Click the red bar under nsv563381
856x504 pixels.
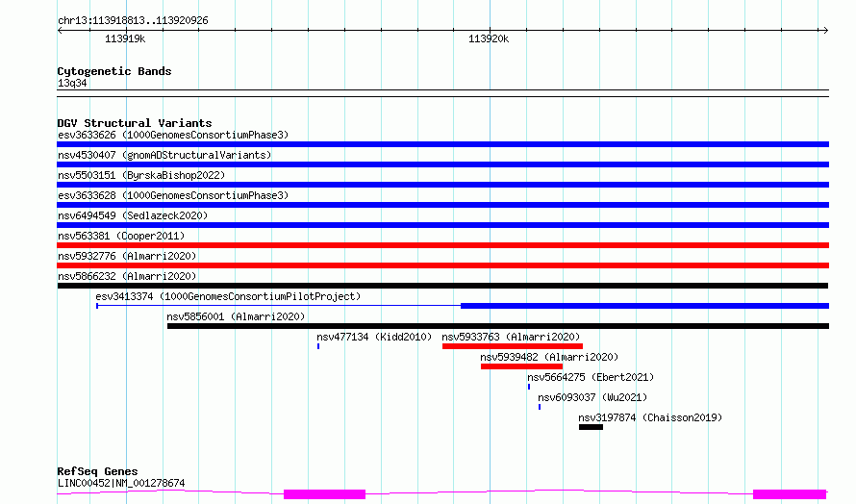(x=442, y=245)
